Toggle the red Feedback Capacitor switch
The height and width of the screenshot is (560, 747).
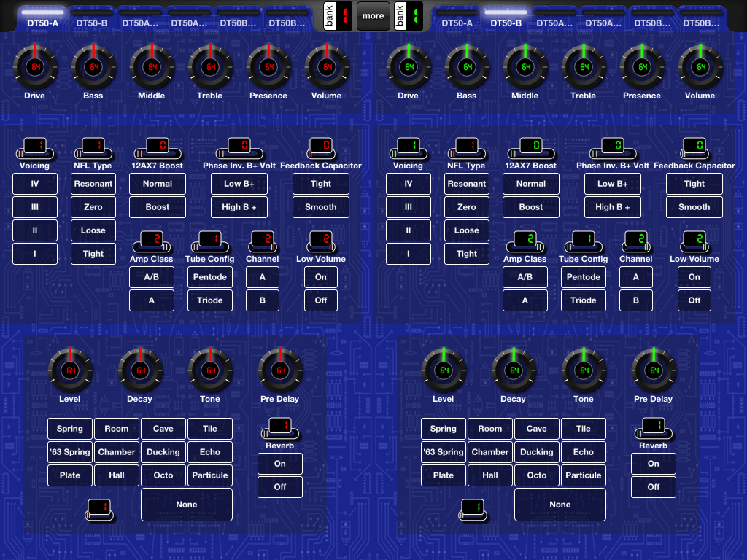pyautogui.click(x=321, y=148)
